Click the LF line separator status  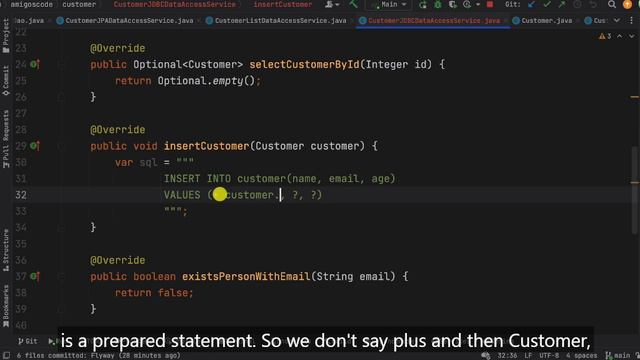tap(528, 356)
